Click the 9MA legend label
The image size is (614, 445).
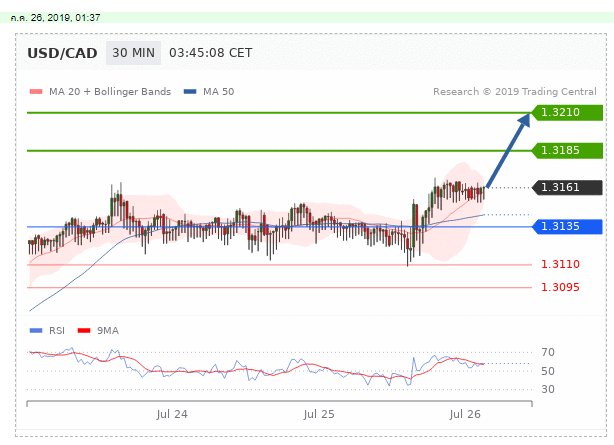point(108,331)
